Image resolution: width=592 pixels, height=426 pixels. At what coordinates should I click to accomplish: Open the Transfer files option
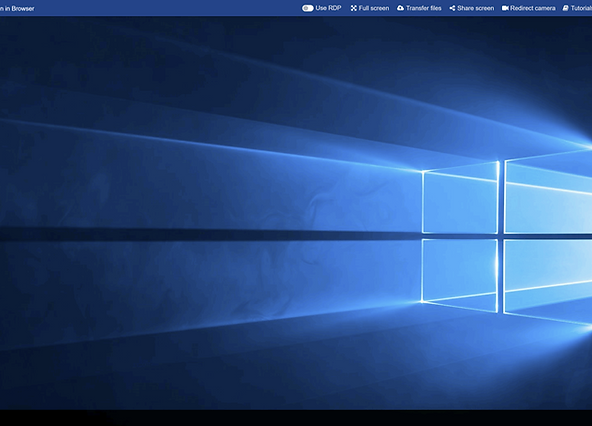point(419,8)
